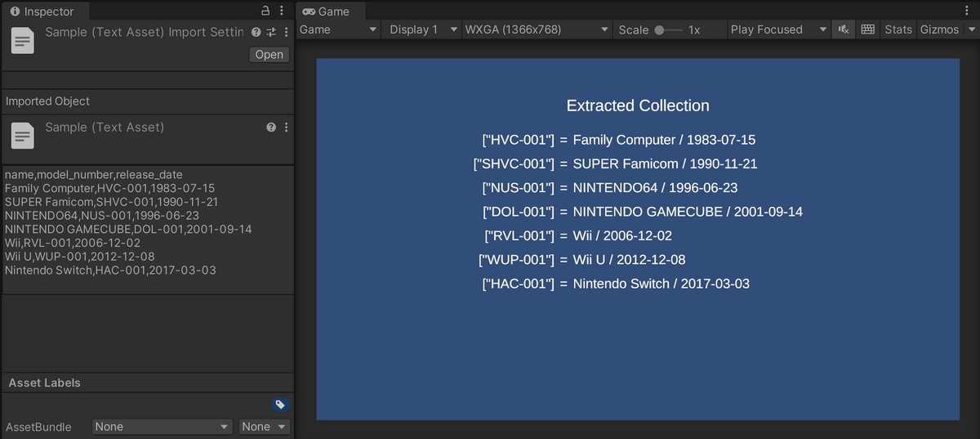Click the 'name,model_number,release_date' header line
The image size is (980, 439).
pos(94,175)
